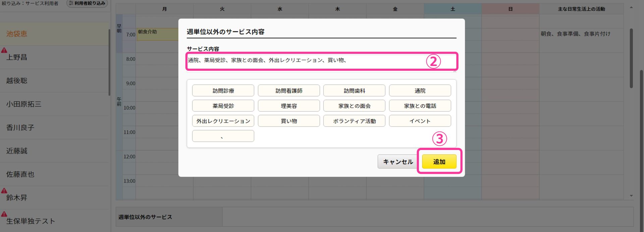Click warning icon beside 上野昌
Screen dimensions: 644x232
click(4, 50)
